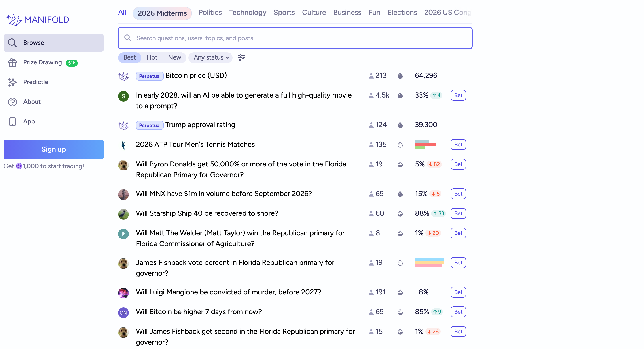This screenshot has width=644, height=349.
Task: Click the Sign up button
Action: (53, 149)
